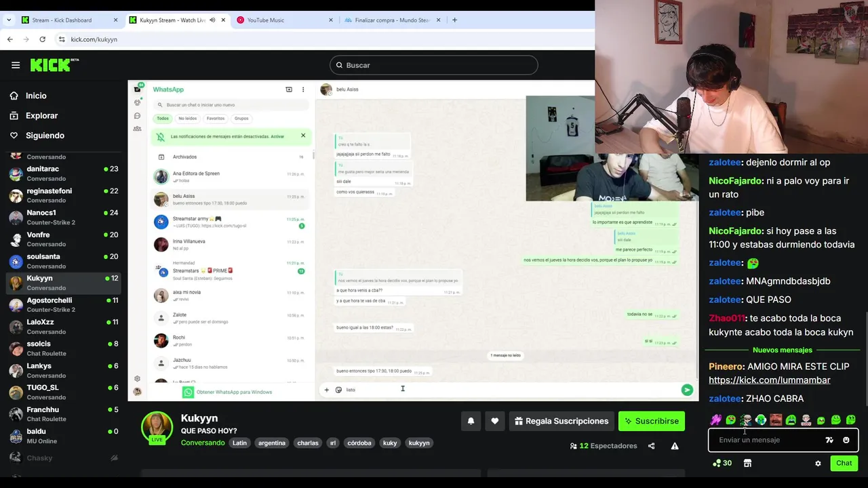
Task: Select the WhatsApp Todos filter
Action: [163, 119]
